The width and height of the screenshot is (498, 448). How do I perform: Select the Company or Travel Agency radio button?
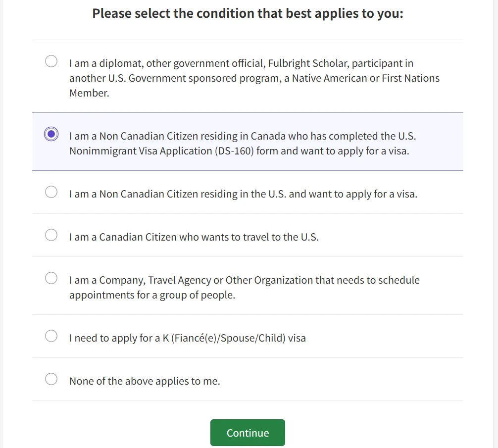51,278
